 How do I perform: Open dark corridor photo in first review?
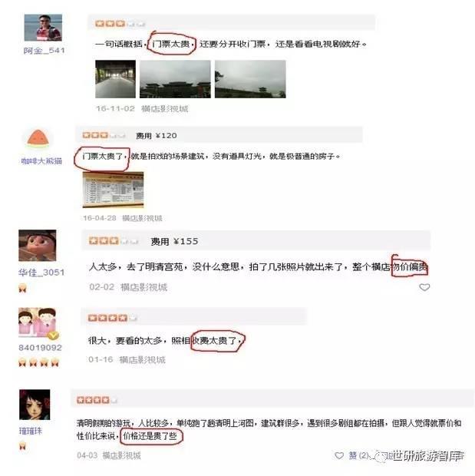tap(115, 79)
